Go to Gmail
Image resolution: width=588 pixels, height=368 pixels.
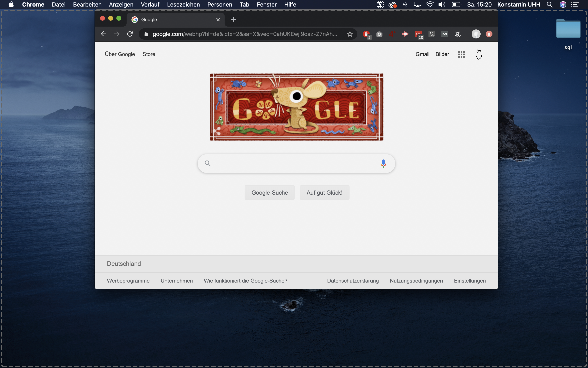click(x=422, y=54)
